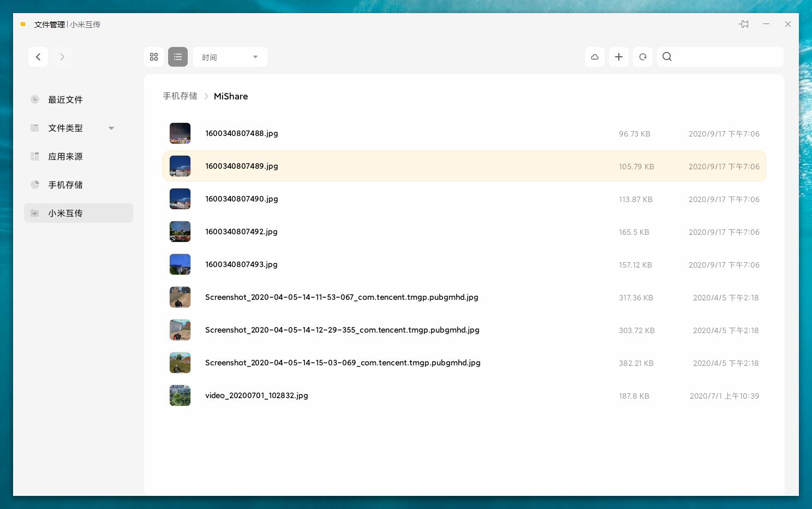Screen dimensions: 812x509
Task: Open the search function
Action: point(667,57)
